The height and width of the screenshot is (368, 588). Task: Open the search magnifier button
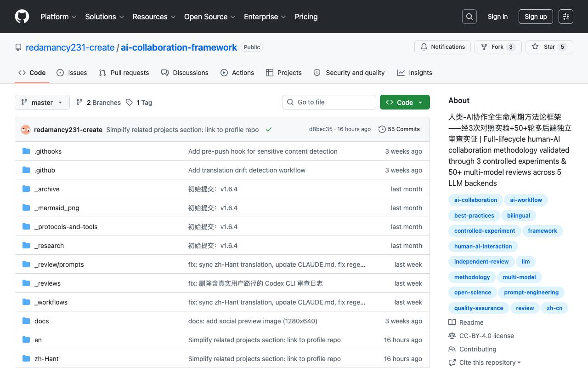pos(469,17)
